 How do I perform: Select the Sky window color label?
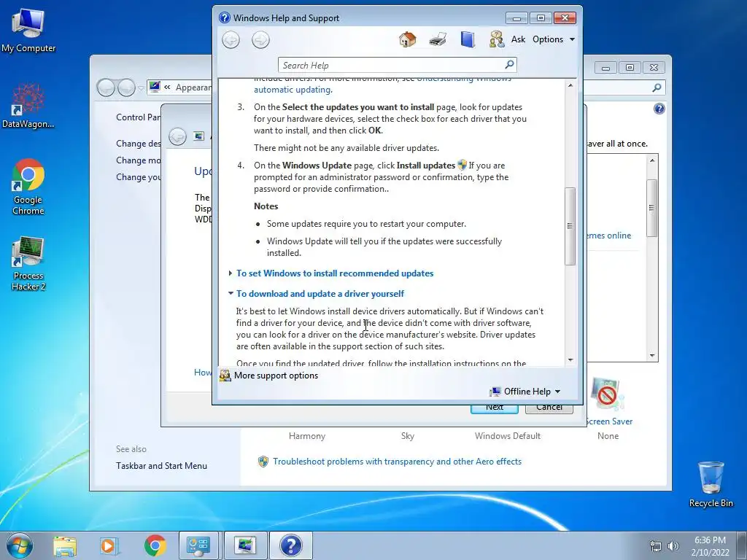[408, 436]
